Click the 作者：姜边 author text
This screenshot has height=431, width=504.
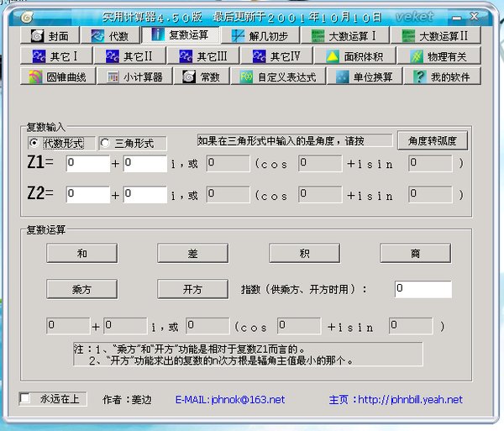coord(127,400)
